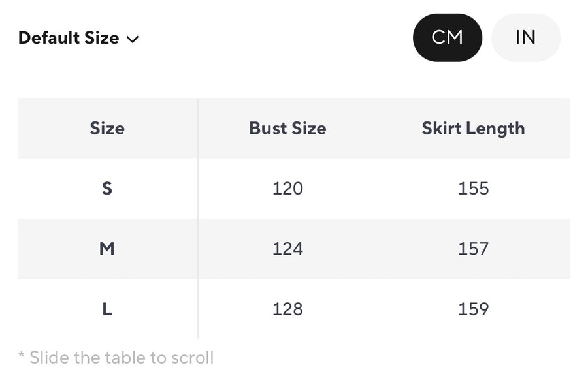
Task: Click the Bust Size column header
Action: (x=287, y=128)
